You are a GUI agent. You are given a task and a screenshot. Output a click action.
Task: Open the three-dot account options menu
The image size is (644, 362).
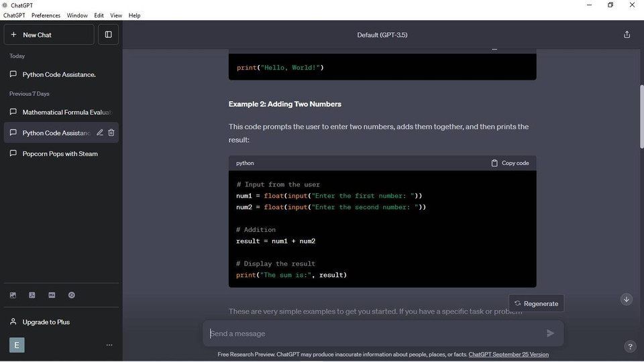[x=109, y=345]
